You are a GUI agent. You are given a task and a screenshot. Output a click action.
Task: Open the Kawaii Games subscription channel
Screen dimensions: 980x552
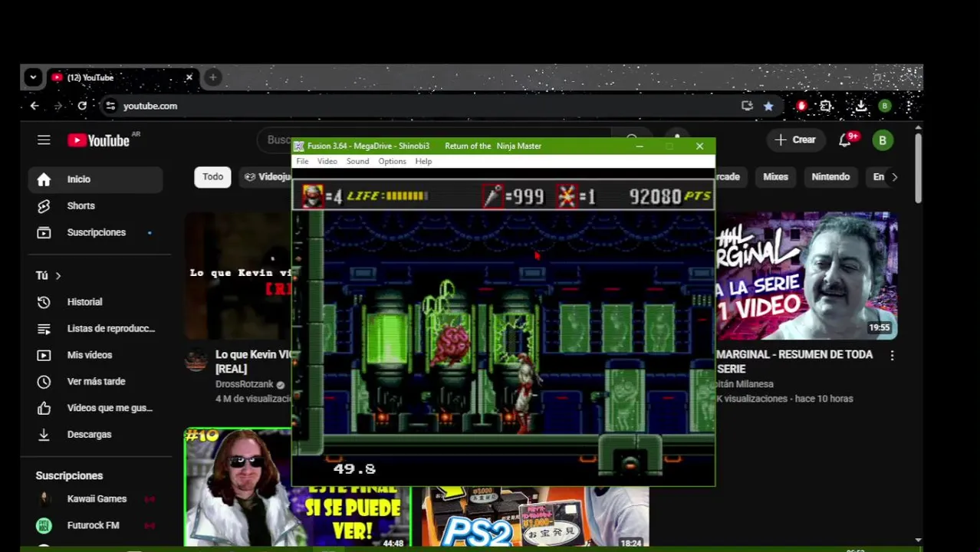pyautogui.click(x=96, y=498)
